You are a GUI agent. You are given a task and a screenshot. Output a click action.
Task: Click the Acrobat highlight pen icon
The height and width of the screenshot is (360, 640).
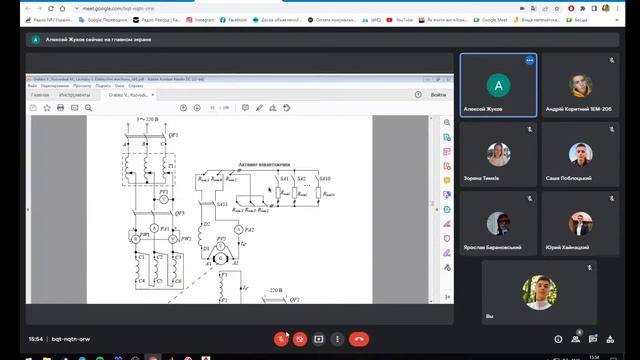pos(259,108)
